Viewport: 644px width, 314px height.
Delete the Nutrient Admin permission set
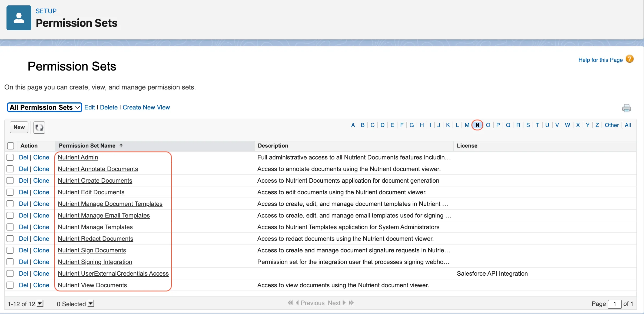(23, 157)
